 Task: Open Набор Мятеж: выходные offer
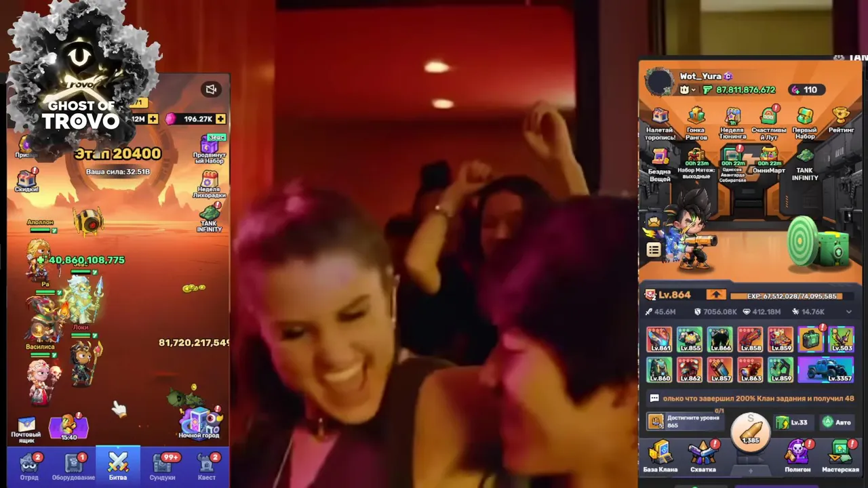click(x=696, y=165)
